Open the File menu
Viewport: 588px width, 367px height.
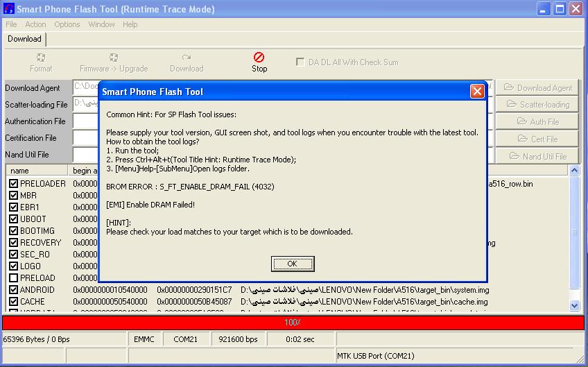[x=11, y=24]
